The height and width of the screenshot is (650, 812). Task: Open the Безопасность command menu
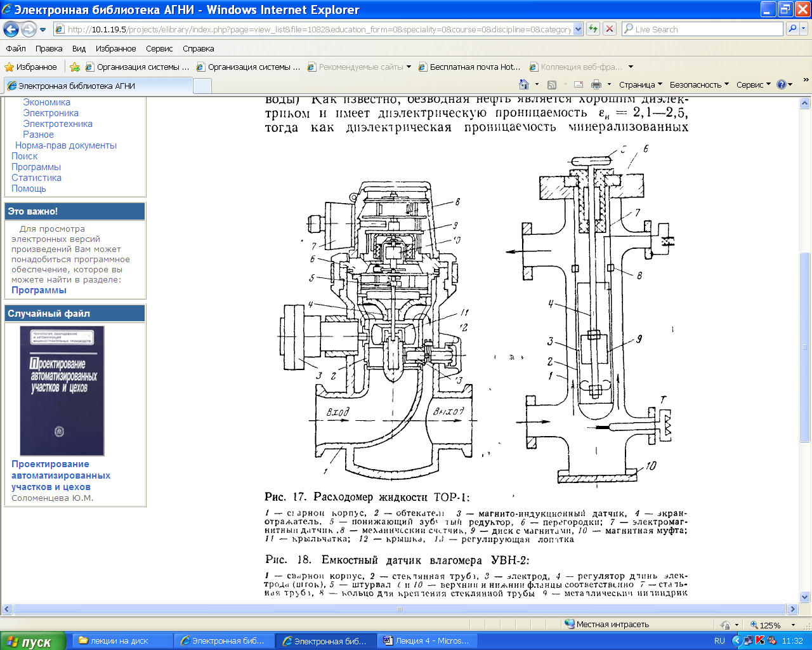(699, 84)
